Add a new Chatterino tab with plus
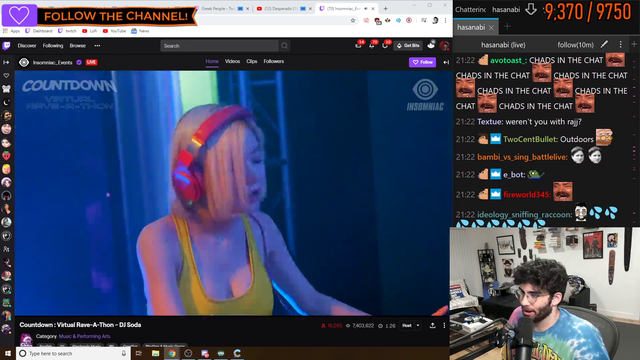The width and height of the screenshot is (640, 360). point(507,27)
